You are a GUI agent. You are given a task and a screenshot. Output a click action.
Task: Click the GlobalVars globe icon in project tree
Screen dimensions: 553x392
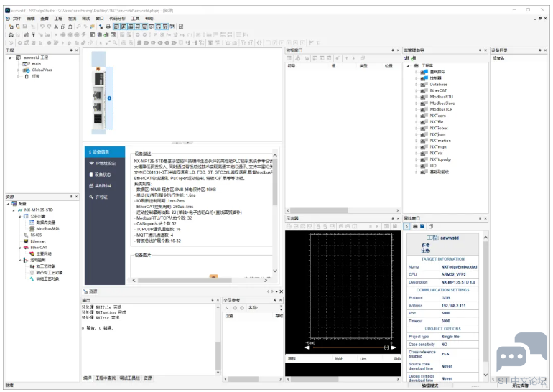[27, 70]
